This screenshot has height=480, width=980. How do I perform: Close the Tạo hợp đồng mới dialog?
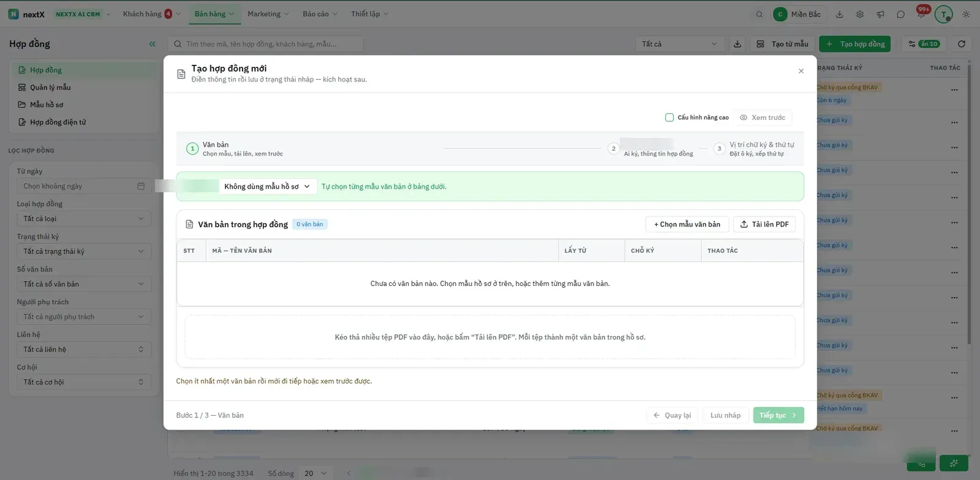[x=801, y=71]
